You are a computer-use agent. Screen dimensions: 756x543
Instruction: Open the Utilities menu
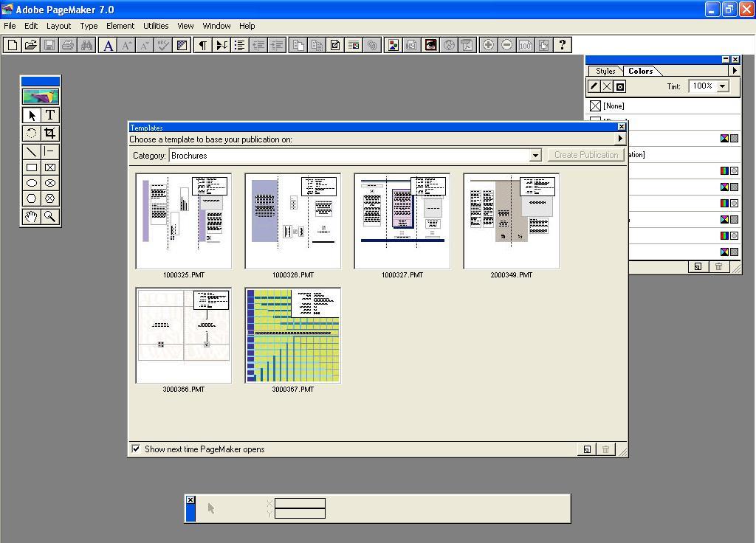click(156, 26)
